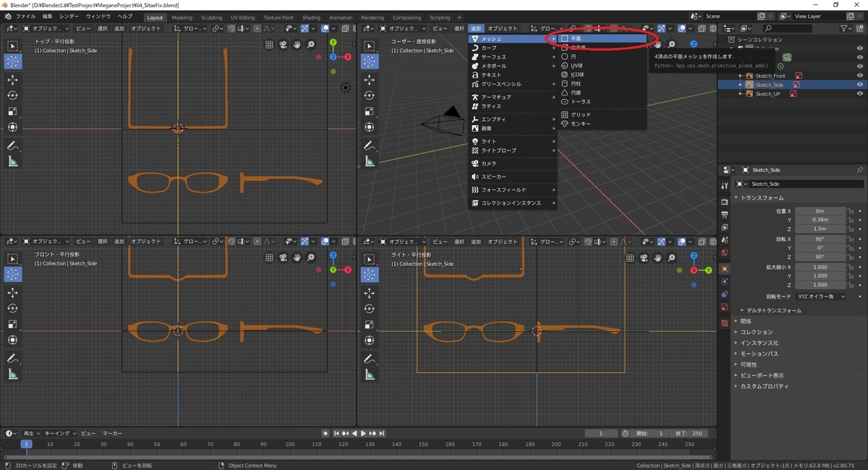Lock the location X value

coord(851,211)
